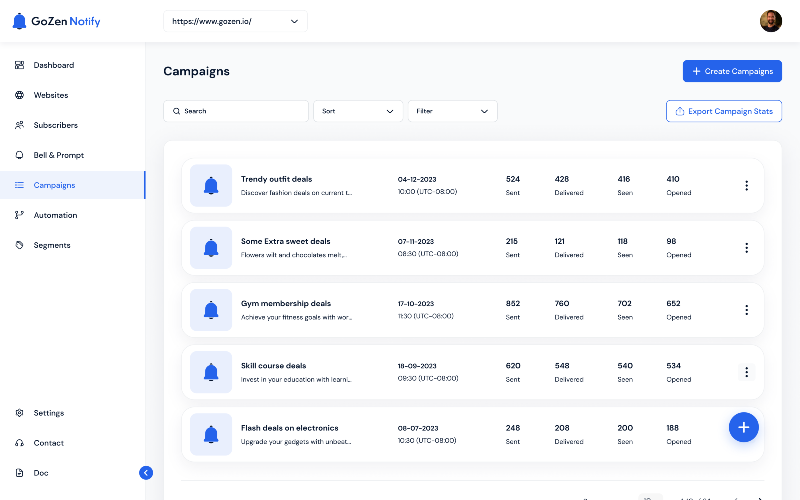This screenshot has height=500, width=800.
Task: Click the Create Campaigns button
Action: (732, 71)
